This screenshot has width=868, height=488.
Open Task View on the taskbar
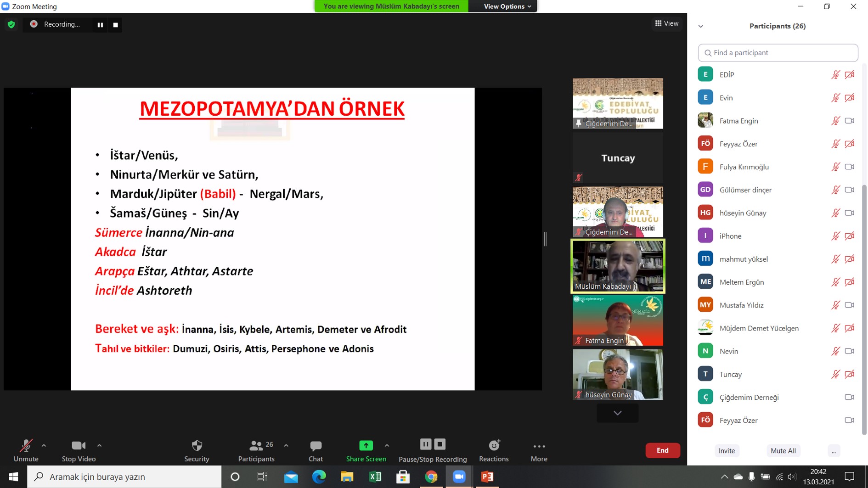click(x=262, y=477)
